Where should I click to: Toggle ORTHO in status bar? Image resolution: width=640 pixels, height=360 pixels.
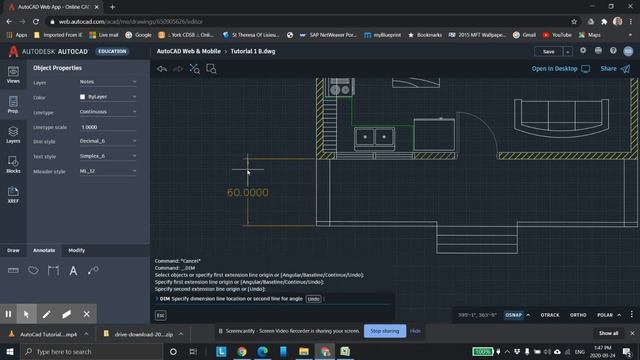[x=578, y=315]
